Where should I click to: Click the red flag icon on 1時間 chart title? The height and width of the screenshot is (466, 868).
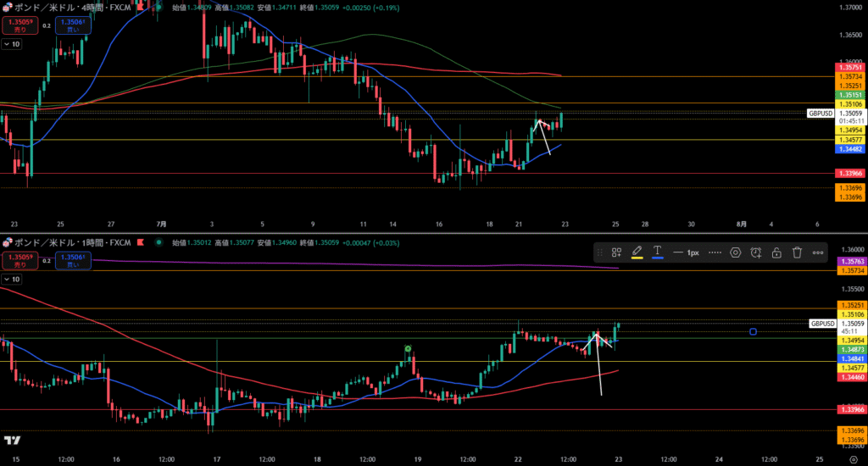point(141,242)
